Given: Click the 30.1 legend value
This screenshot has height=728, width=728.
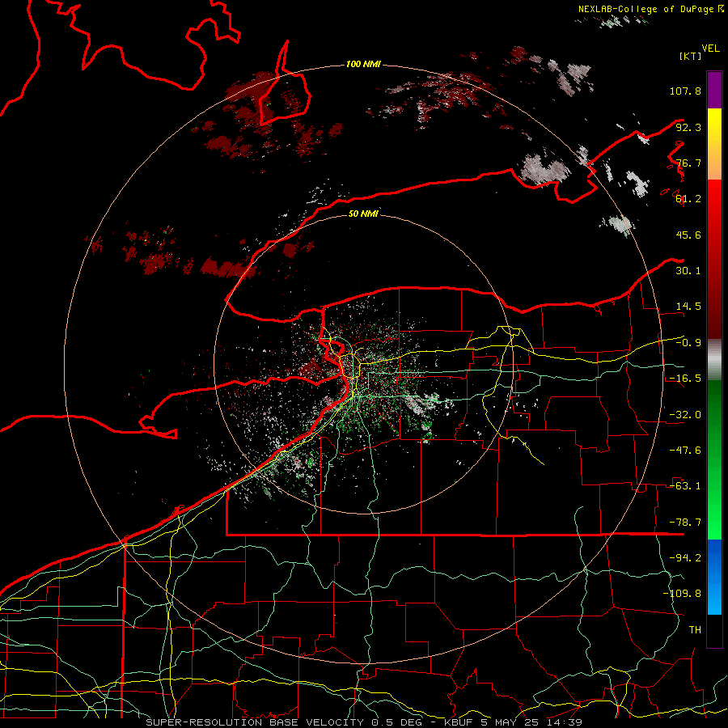Looking at the screenshot, I should click(x=688, y=271).
